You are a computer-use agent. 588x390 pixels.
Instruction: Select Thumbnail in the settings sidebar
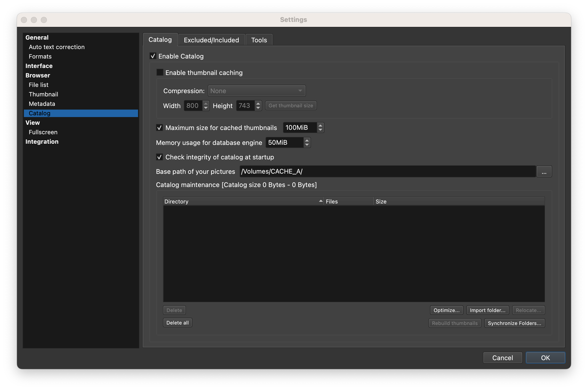[43, 94]
